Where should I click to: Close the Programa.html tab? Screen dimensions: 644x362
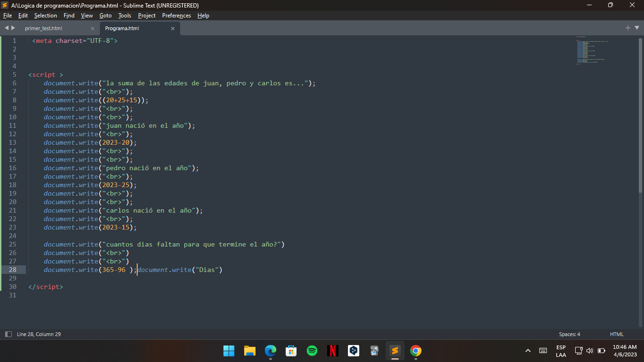click(x=173, y=28)
